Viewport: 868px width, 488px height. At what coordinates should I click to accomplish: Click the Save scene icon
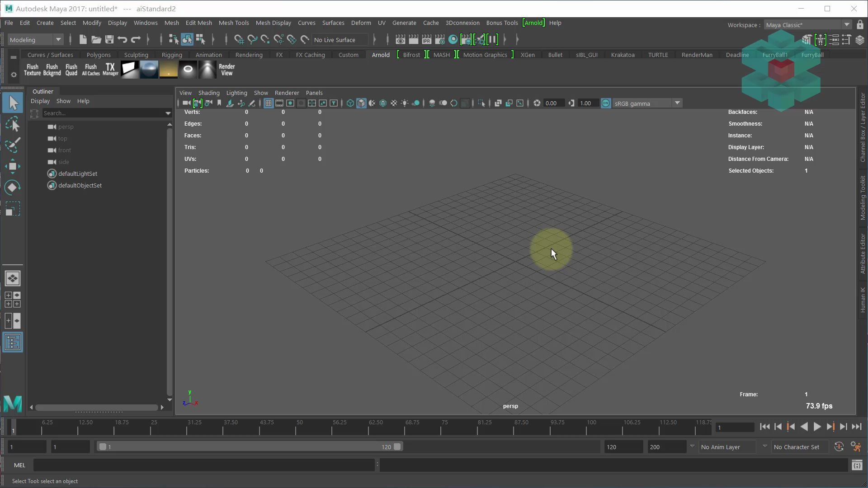(x=109, y=40)
